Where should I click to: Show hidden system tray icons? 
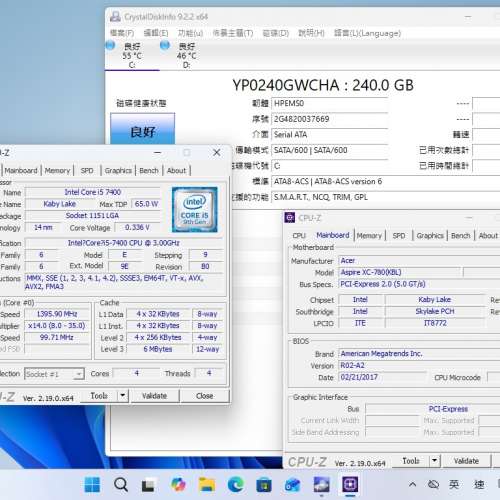[x=412, y=484]
